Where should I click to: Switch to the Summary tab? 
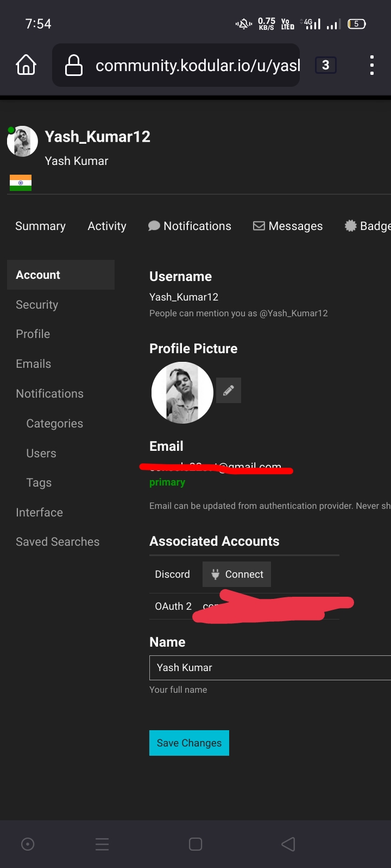coord(40,226)
